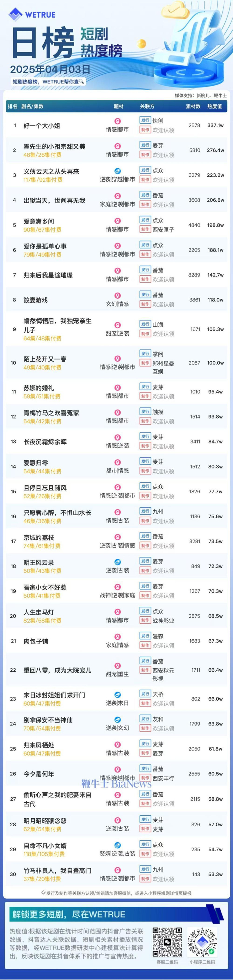Sort by the 热度值 column header
Viewport: 233px width, 980px height.
click(214, 106)
